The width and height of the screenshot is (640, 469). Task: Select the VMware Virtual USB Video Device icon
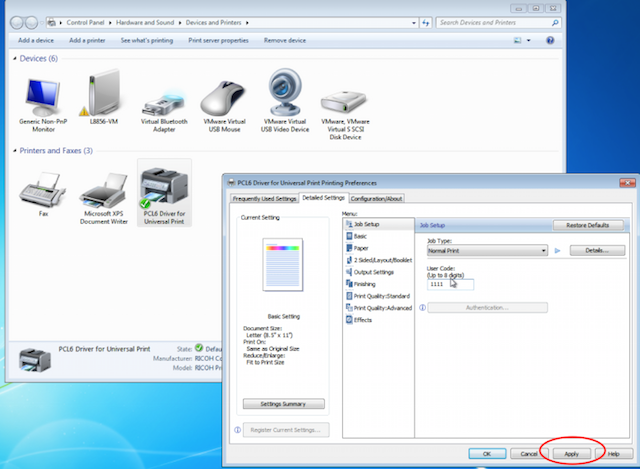(285, 93)
